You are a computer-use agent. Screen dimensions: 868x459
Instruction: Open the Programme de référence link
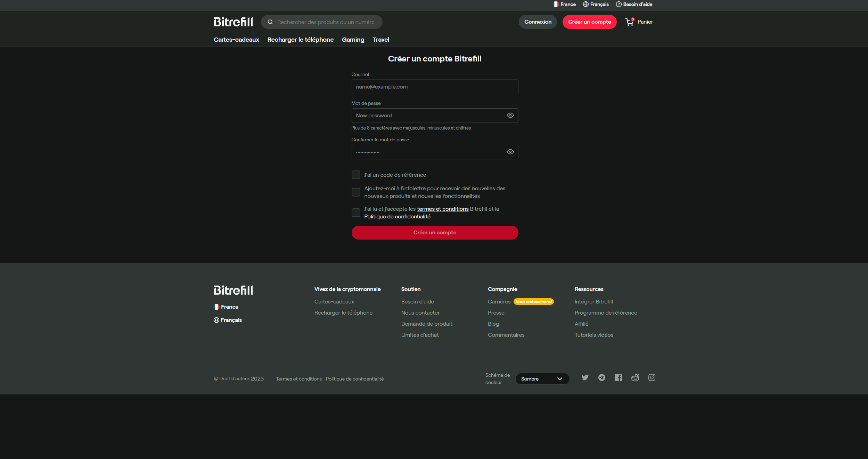pos(606,313)
